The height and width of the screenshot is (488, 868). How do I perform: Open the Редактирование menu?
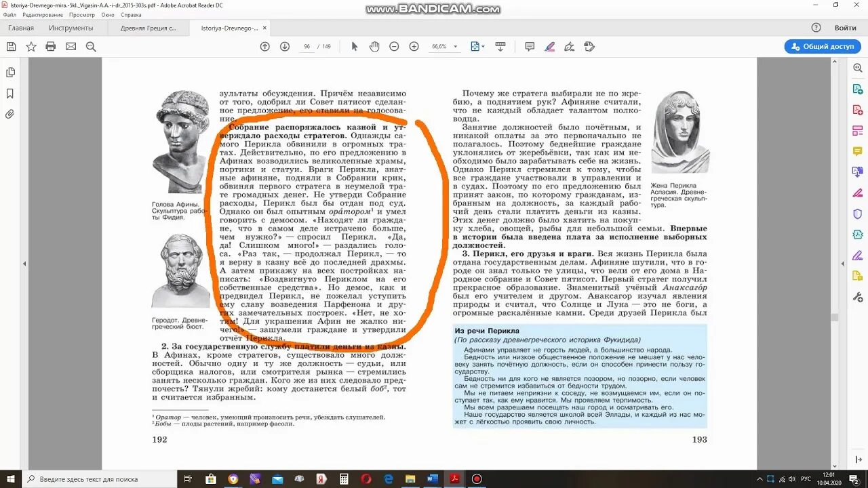click(x=44, y=15)
